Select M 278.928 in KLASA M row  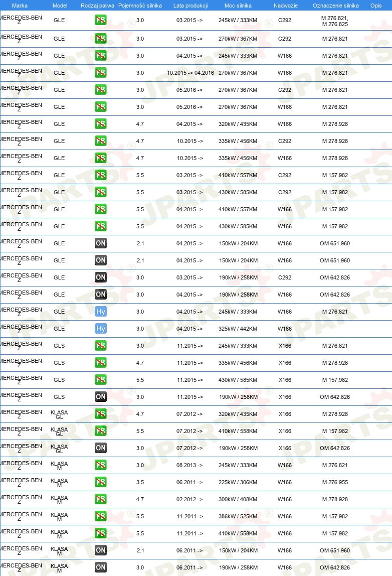pyautogui.click(x=335, y=499)
